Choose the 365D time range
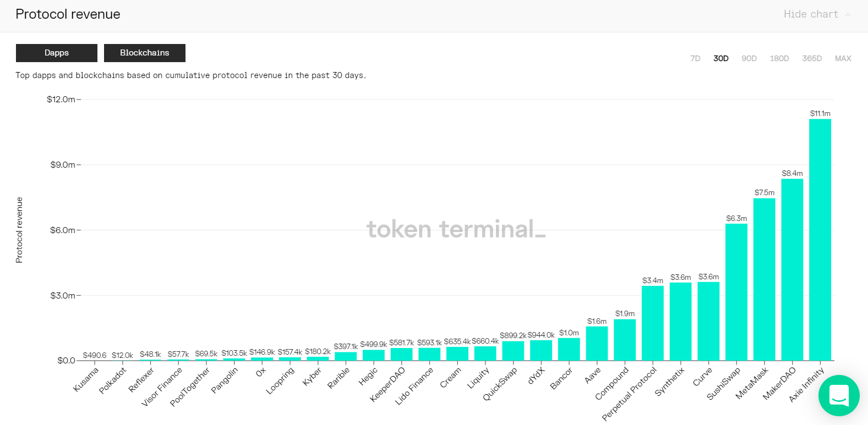868x425 pixels. [812, 58]
